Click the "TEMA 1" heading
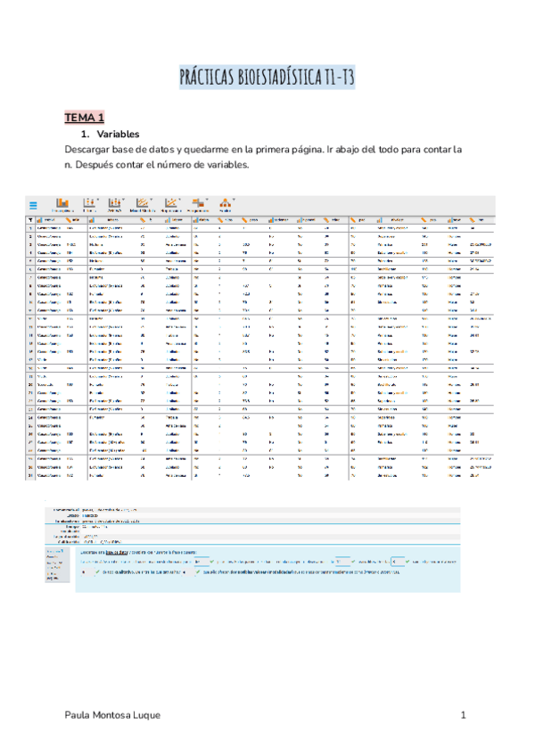This screenshot has width=535, height=756. click(84, 117)
